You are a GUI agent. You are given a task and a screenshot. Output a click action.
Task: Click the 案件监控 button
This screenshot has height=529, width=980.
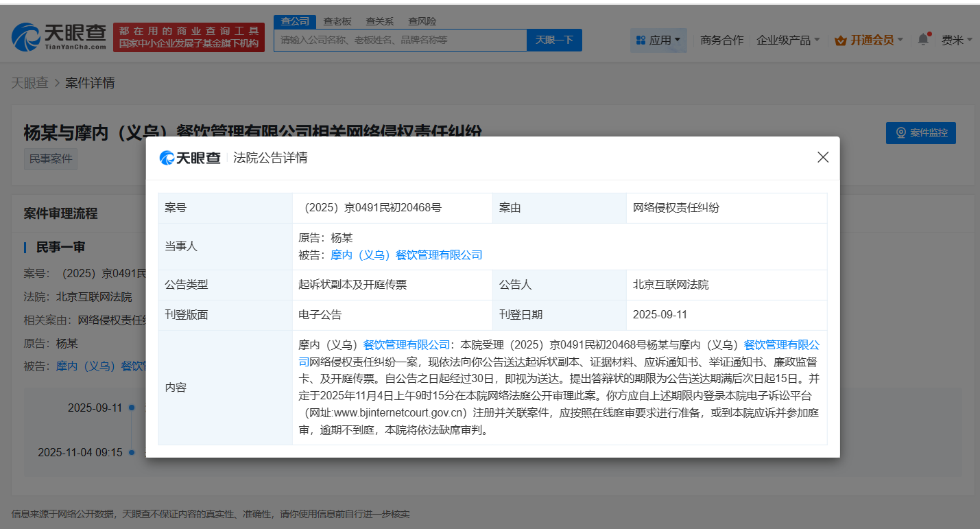[x=920, y=132]
